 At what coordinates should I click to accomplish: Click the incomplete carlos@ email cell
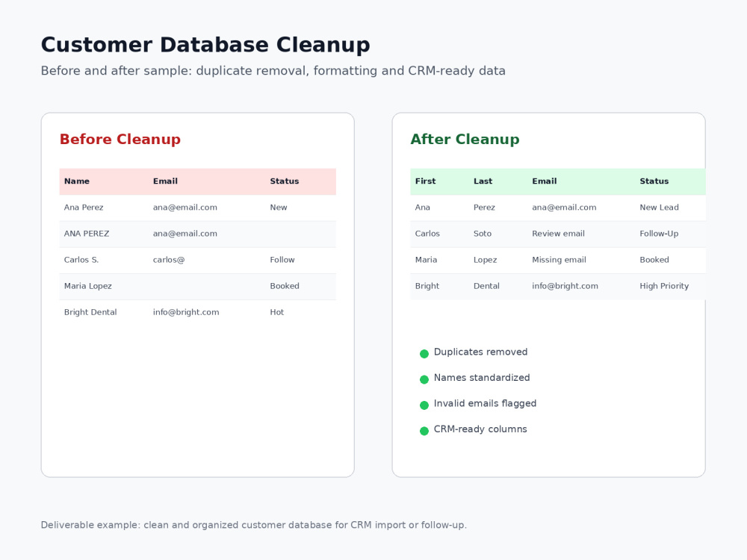click(x=169, y=260)
